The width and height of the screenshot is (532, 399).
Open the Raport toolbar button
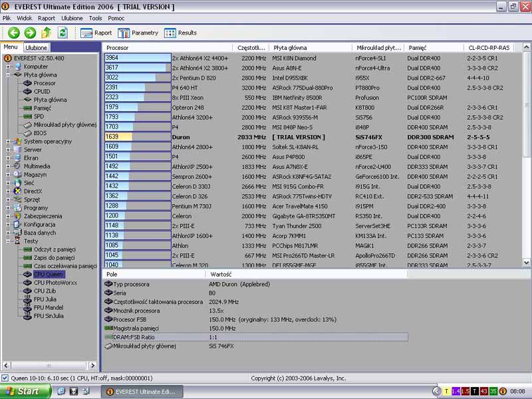96,33
